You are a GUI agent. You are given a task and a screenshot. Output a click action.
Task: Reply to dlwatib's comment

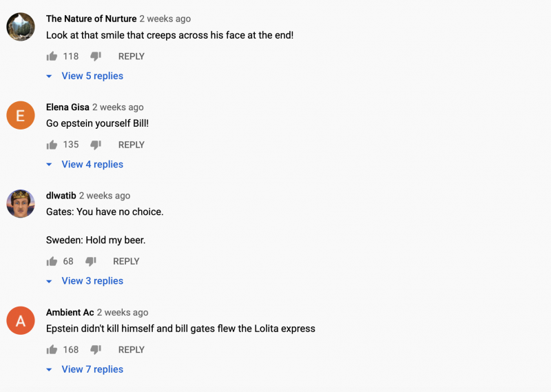pyautogui.click(x=126, y=261)
